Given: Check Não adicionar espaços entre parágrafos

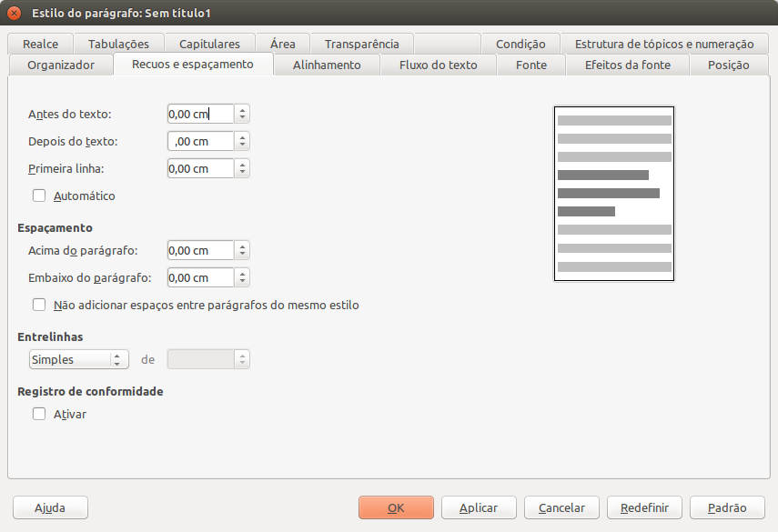Looking at the screenshot, I should (x=39, y=305).
